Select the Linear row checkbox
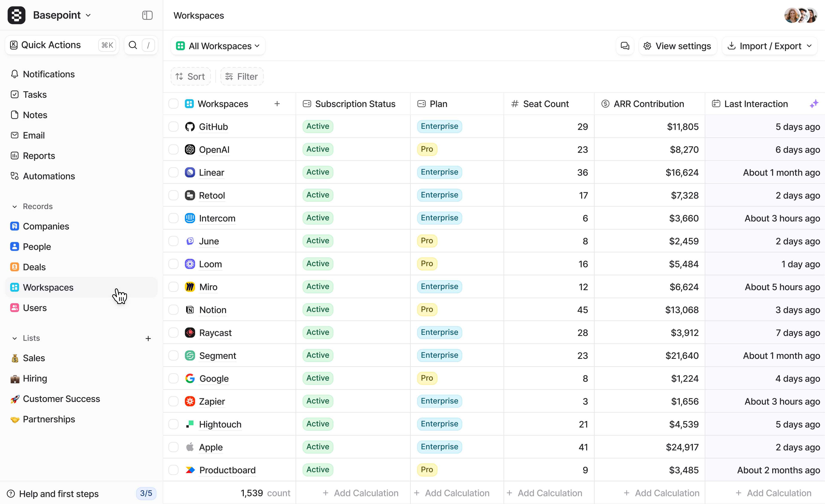Viewport: 825px width, 504px height. coord(173,172)
